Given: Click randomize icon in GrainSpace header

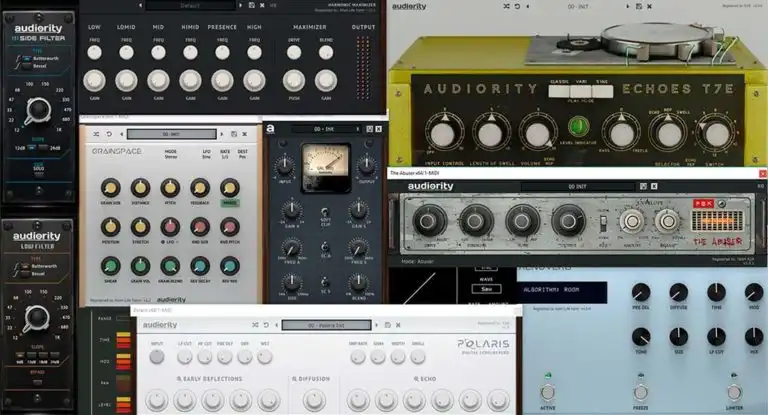Looking at the screenshot, I should 96,134.
